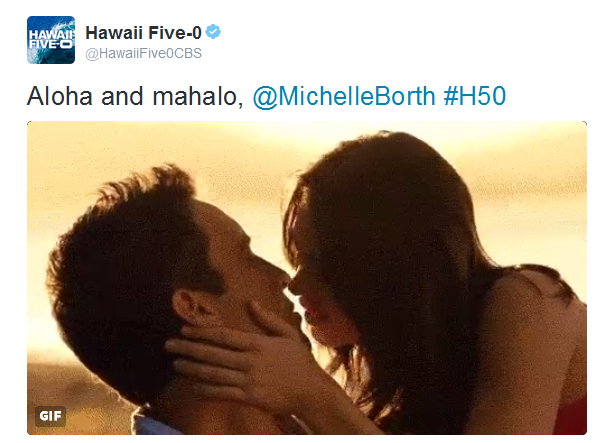Click the 'Aloha and mahalo' tweet text

[135, 96]
